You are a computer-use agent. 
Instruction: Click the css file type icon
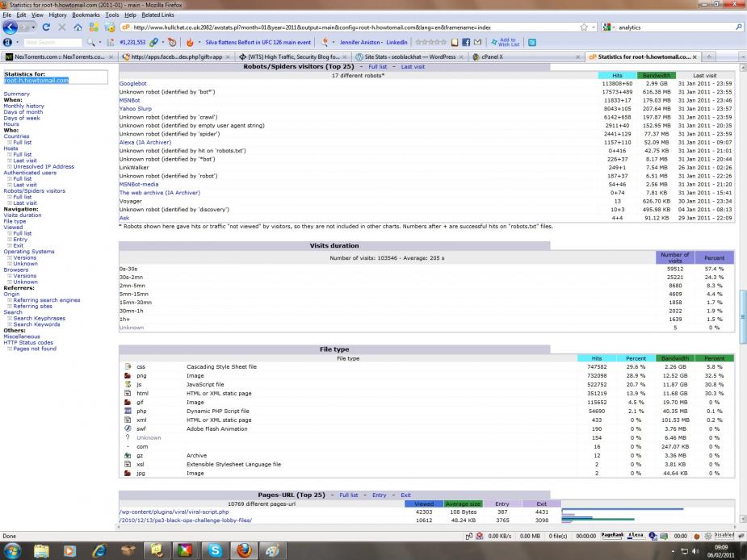(x=128, y=366)
